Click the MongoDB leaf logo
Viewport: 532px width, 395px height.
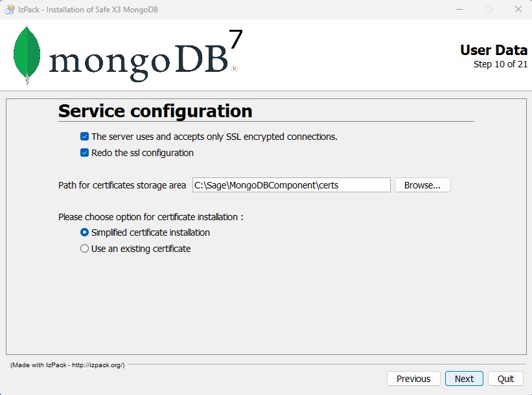(26, 53)
